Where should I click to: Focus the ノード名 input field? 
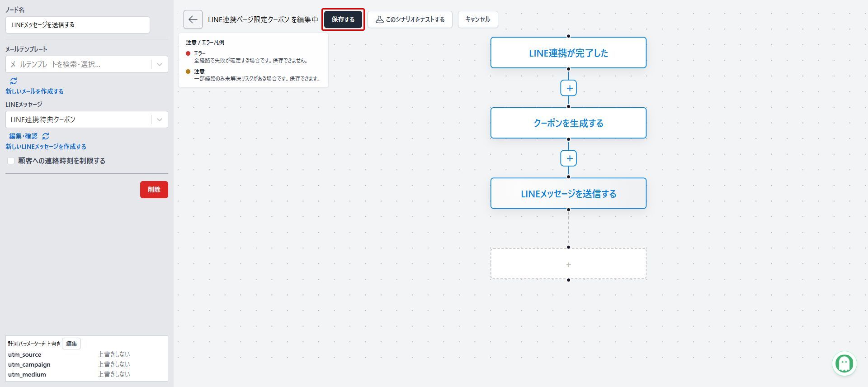tap(78, 25)
